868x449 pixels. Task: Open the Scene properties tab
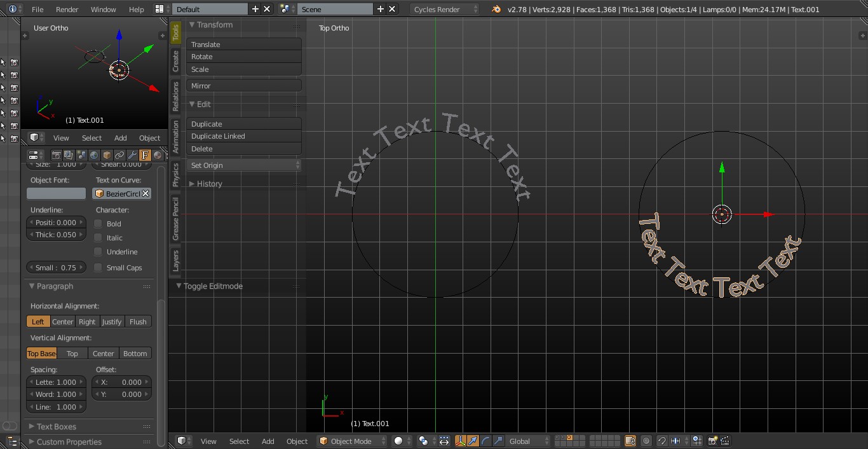coord(81,155)
